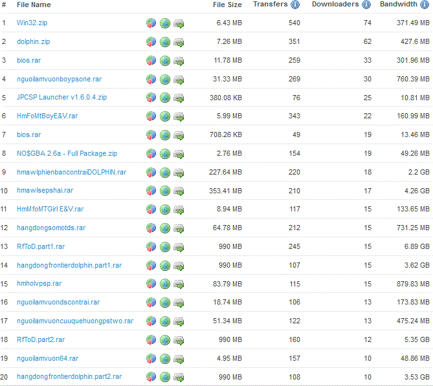Image resolution: width=433 pixels, height=386 pixels.
Task: Open the hangdongsomotds.rar link
Action: [51, 228]
